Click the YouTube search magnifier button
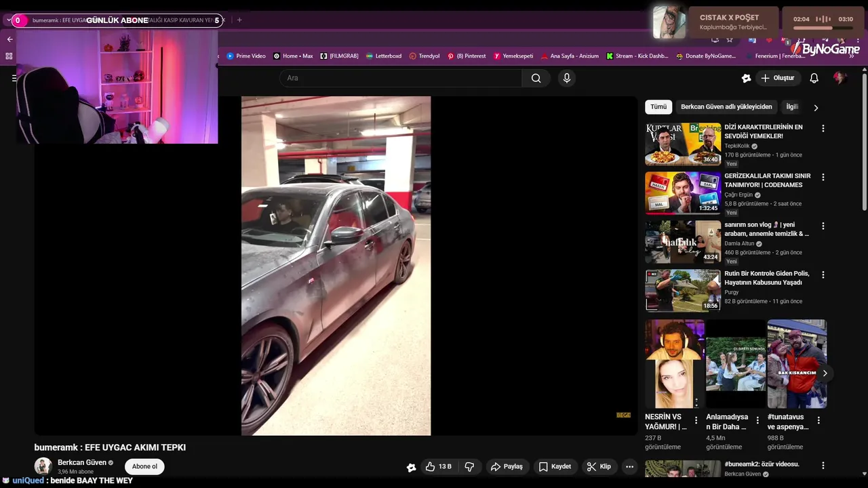This screenshot has width=868, height=488. point(536,78)
